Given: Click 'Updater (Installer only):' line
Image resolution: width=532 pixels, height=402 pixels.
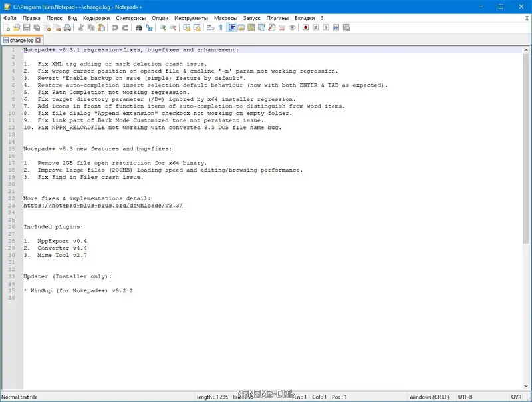Looking at the screenshot, I should point(68,276).
